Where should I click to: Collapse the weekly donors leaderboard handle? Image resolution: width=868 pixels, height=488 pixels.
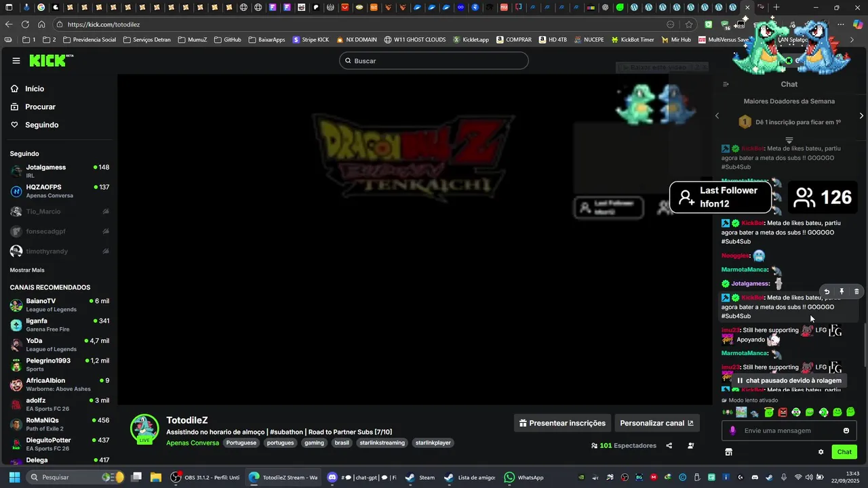click(789, 140)
